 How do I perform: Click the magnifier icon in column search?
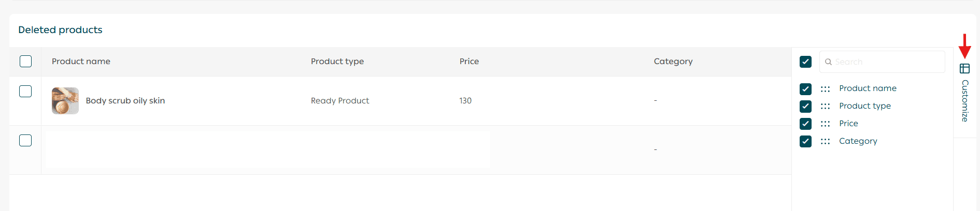[x=828, y=62]
